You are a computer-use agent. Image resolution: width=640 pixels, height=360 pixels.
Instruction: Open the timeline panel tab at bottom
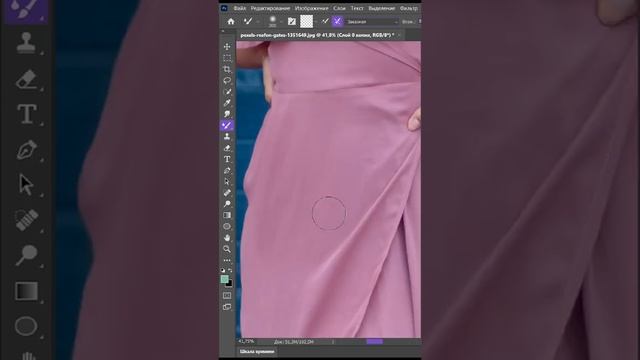tap(257, 351)
